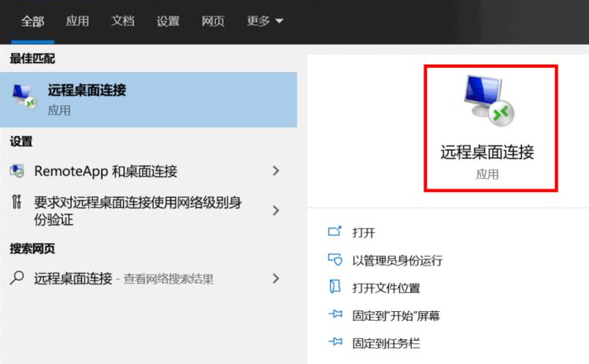Expand the 网络级别身份验证 setting chevron
This screenshot has width=589, height=364.
click(x=275, y=210)
